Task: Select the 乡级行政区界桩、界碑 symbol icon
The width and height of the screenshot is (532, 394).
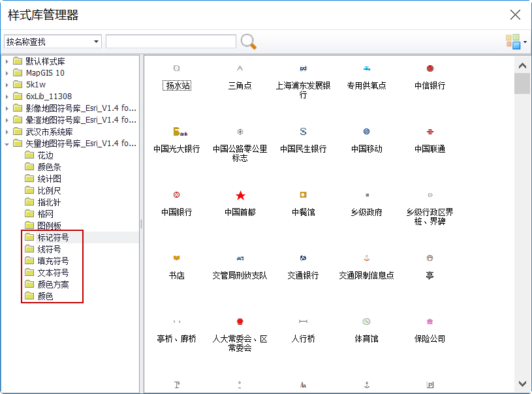Action: (x=430, y=195)
